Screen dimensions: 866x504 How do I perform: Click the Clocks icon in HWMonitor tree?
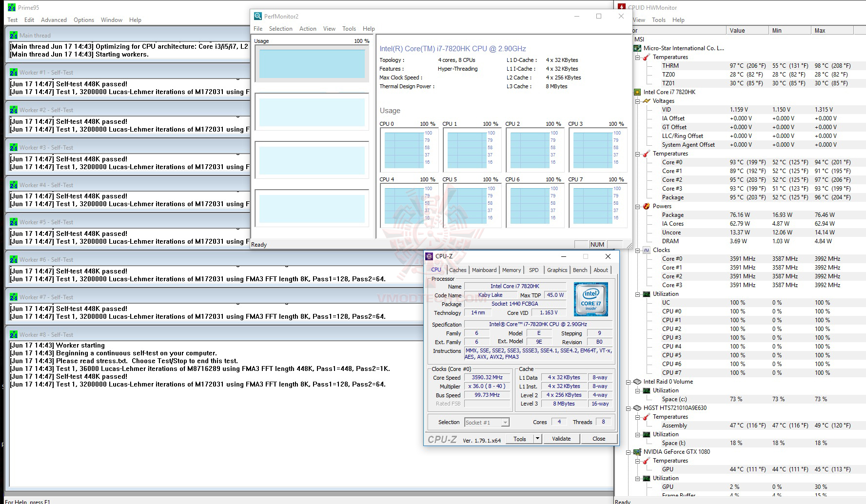(x=647, y=250)
